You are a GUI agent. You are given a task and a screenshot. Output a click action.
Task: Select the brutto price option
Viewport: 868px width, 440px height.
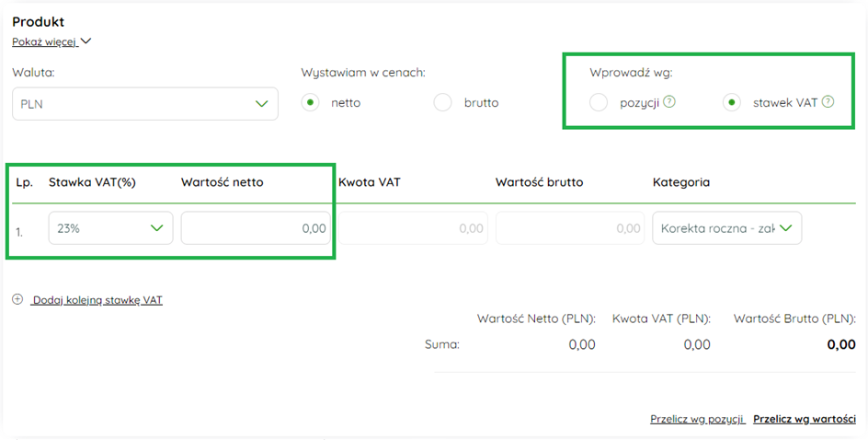click(443, 102)
